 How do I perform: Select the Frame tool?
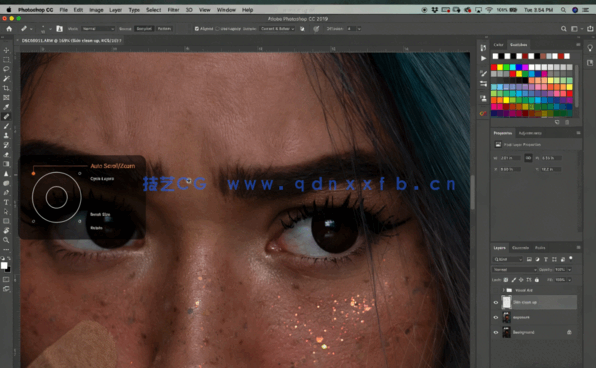click(x=6, y=98)
